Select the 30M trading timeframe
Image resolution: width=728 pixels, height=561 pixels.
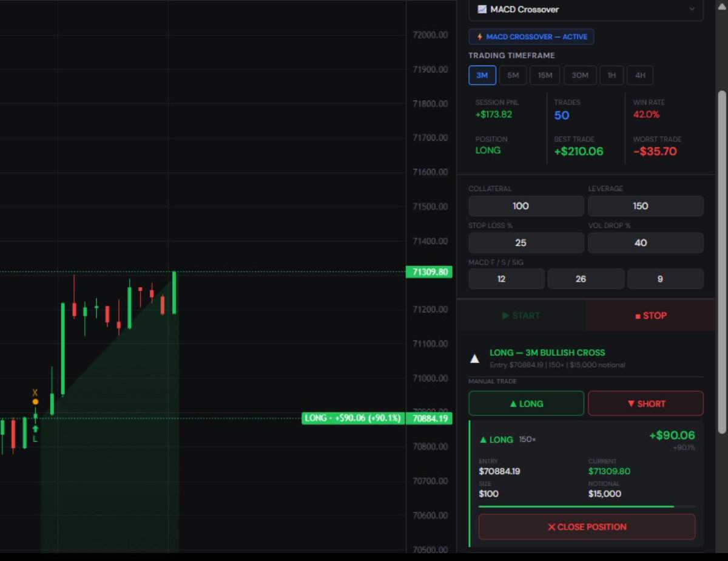[580, 75]
